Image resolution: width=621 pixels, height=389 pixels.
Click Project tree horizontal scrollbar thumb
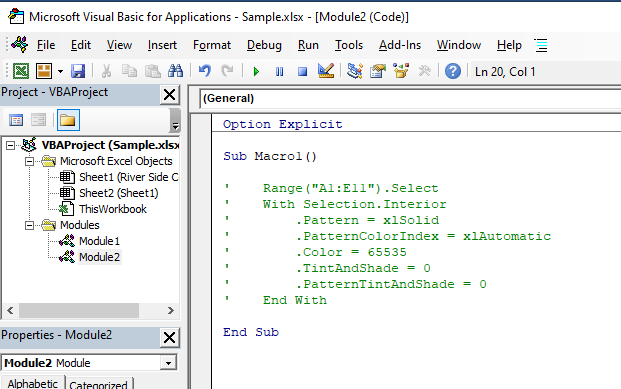[79, 310]
